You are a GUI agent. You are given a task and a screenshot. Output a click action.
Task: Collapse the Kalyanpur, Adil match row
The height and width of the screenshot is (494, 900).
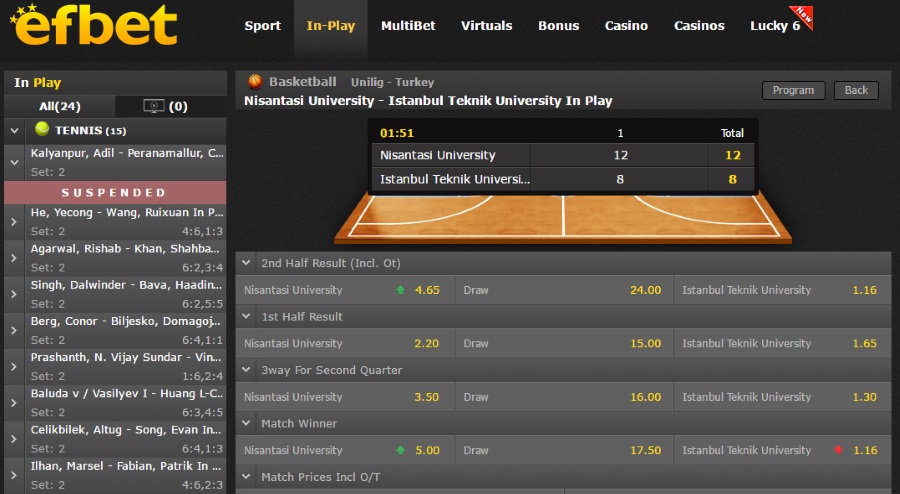pos(14,162)
